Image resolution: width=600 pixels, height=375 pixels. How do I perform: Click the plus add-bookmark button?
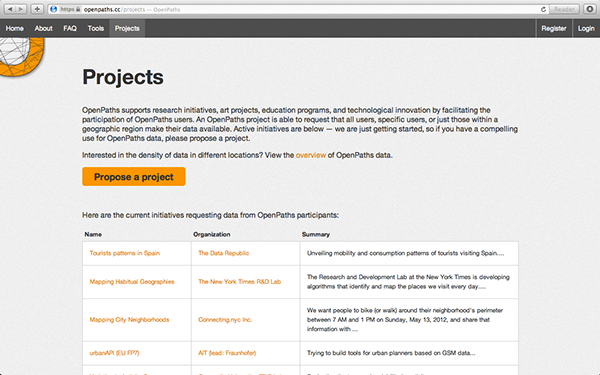[37, 9]
